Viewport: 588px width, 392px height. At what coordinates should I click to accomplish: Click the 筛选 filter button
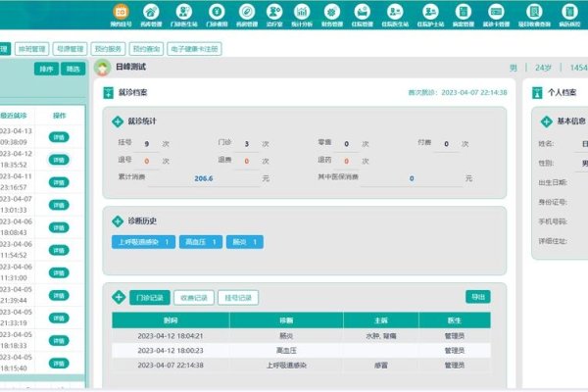pyautogui.click(x=73, y=69)
